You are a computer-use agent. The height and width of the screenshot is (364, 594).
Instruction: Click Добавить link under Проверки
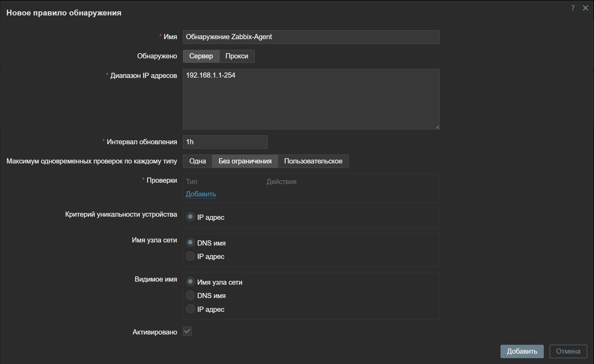pos(201,194)
